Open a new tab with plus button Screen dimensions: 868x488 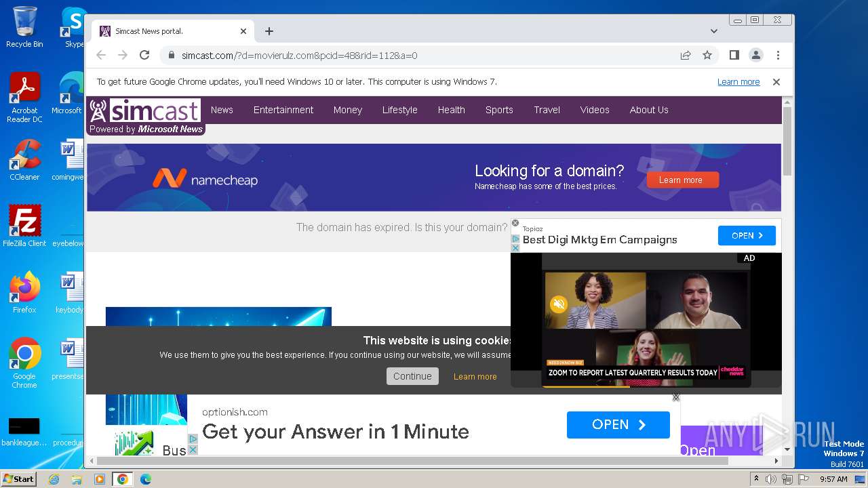[269, 31]
